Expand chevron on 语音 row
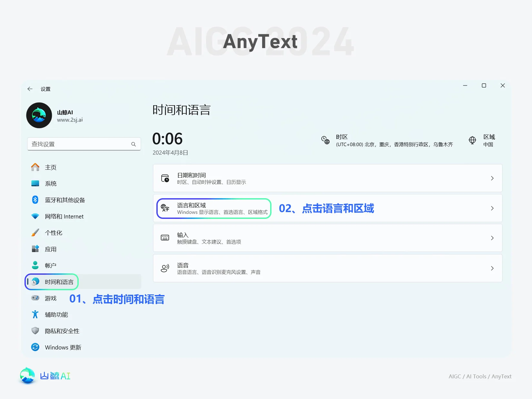 click(x=492, y=268)
